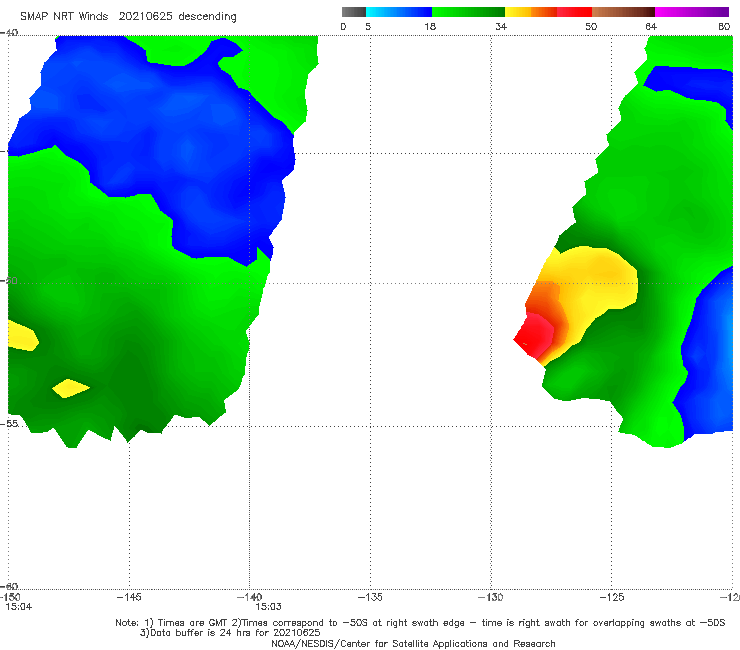This screenshot has height=650, width=740.
Task: Click the 'SMAP NRT Winds 20210625 descending' title
Action: (128, 16)
